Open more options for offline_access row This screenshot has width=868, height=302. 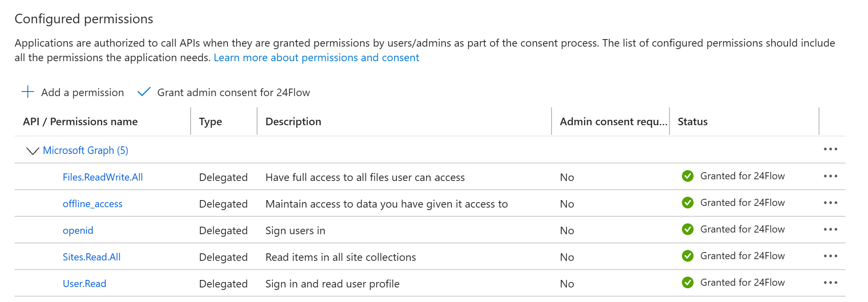coord(830,203)
